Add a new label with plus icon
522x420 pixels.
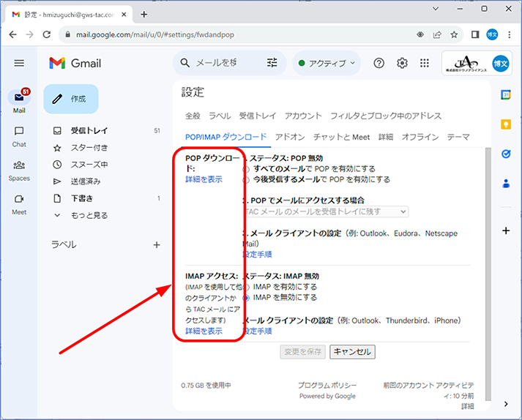(x=157, y=245)
